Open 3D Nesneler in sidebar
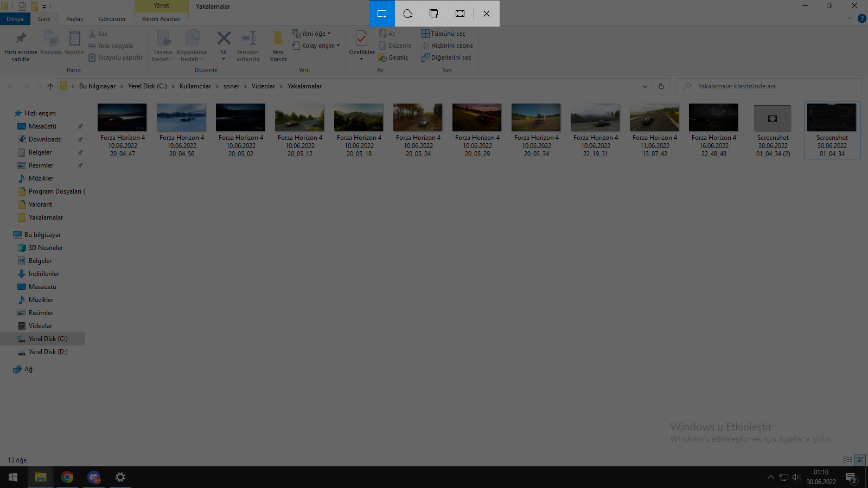Image resolution: width=868 pixels, height=488 pixels. pyautogui.click(x=46, y=248)
